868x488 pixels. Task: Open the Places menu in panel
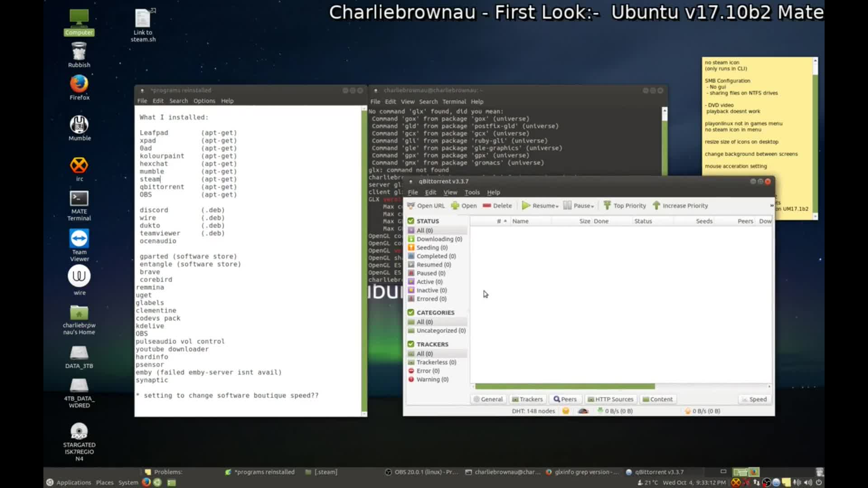104,482
